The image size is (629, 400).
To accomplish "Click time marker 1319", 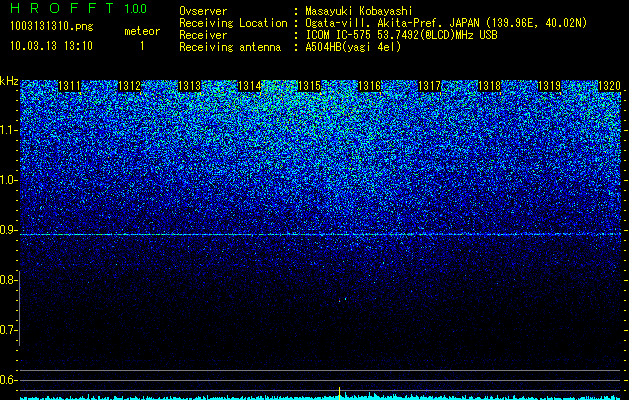I will click(x=549, y=86).
